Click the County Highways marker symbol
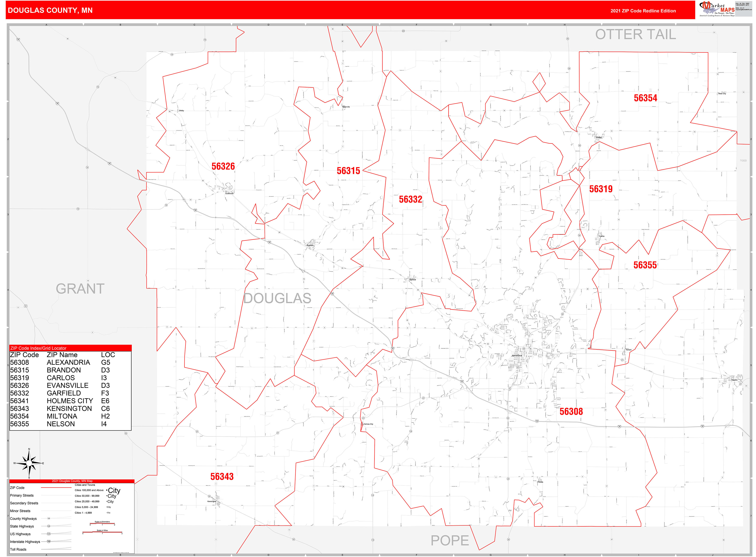 click(49, 518)
